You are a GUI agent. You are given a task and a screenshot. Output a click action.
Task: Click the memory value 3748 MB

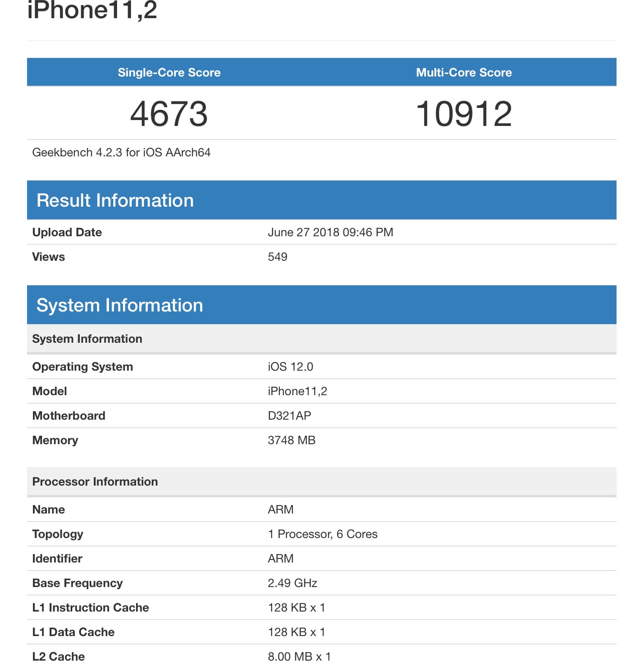(292, 440)
